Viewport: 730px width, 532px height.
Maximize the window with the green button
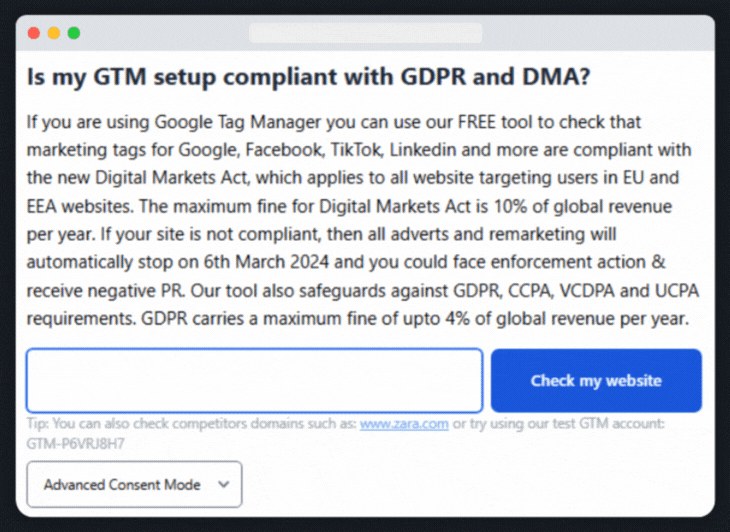pyautogui.click(x=74, y=33)
